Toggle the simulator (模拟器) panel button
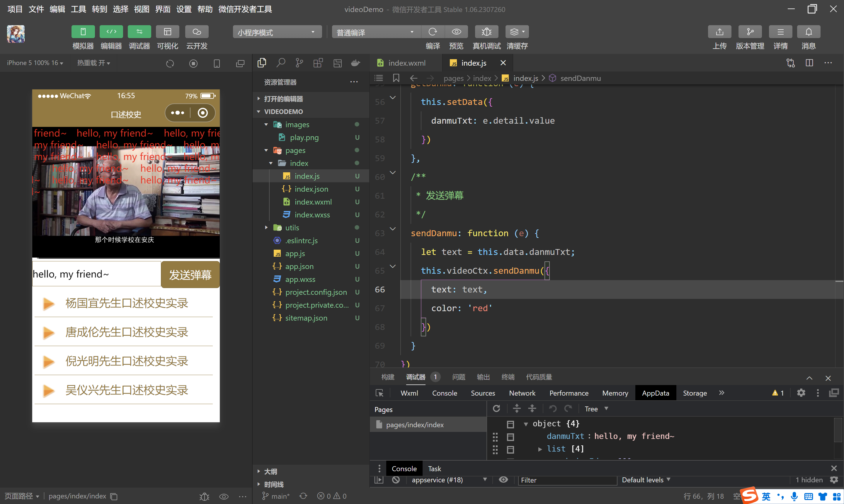Viewport: 844px width, 504px height. [x=83, y=32]
